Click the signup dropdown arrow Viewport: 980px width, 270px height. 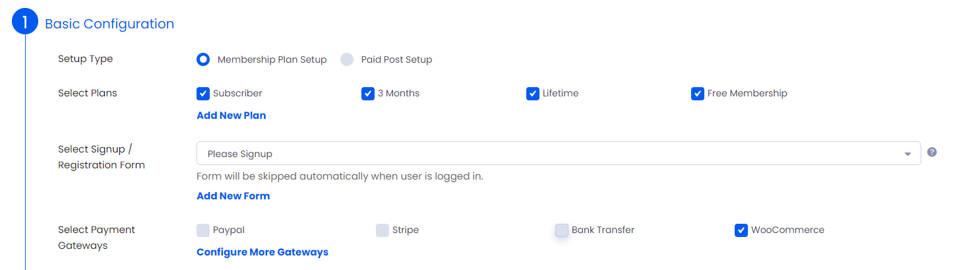(907, 154)
